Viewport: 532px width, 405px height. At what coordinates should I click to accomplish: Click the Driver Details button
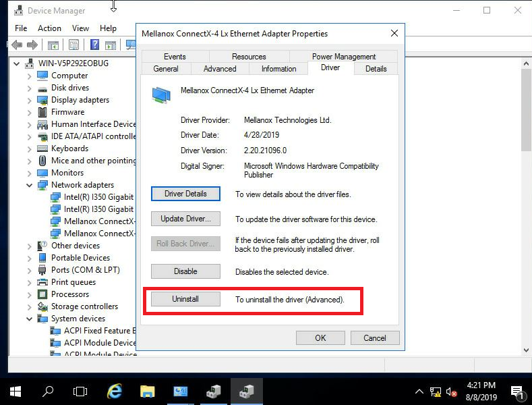point(185,194)
